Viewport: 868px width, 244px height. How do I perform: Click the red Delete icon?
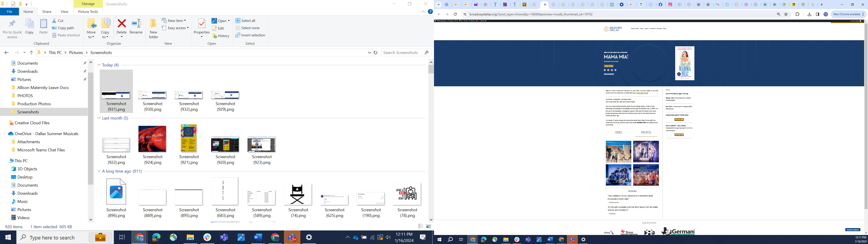pos(122,23)
